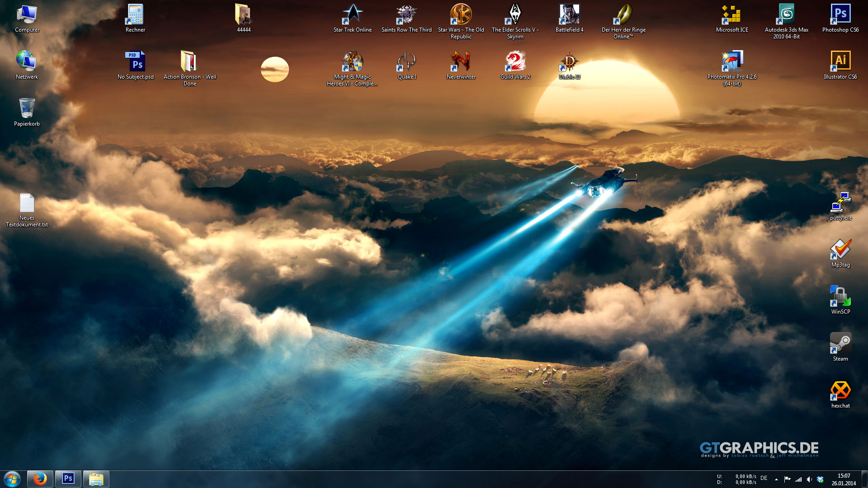The height and width of the screenshot is (488, 868).
Task: Select the Star Trek Online desktop shortcut
Action: coord(352,15)
